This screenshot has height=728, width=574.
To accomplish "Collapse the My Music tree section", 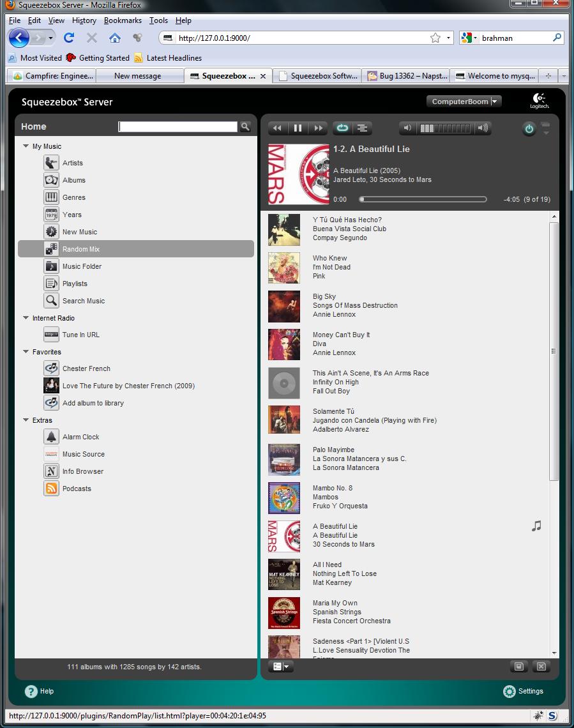I will pos(26,146).
